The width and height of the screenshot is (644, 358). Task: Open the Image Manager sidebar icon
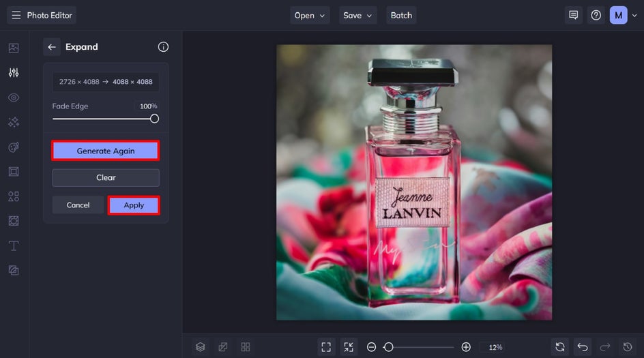pyautogui.click(x=14, y=48)
